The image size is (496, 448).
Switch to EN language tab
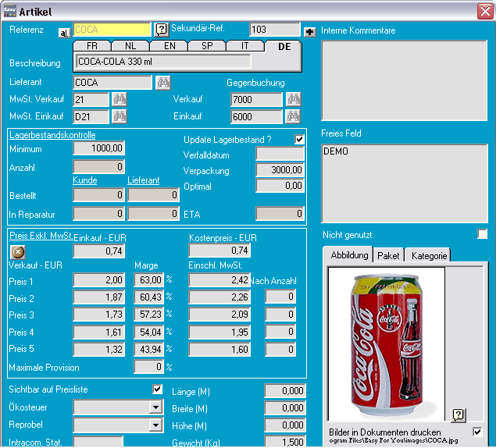click(x=169, y=46)
